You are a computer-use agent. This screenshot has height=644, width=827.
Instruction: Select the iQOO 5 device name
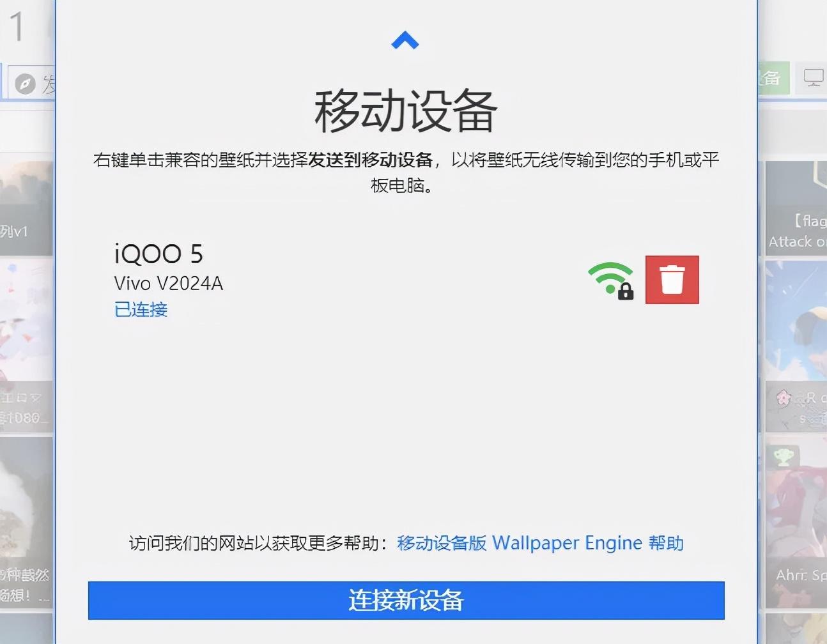[158, 254]
